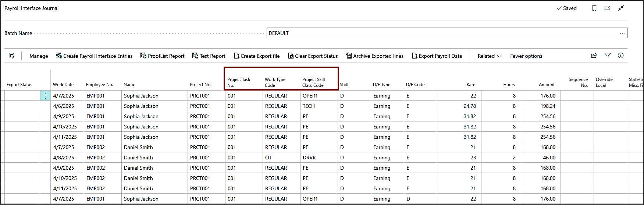The width and height of the screenshot is (644, 205).
Task: Click Create Export file
Action: [x=257, y=56]
